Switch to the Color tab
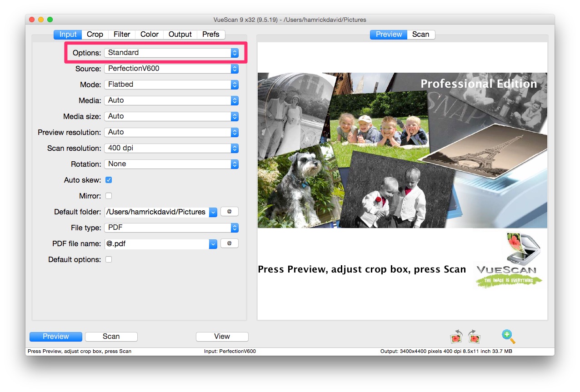Image resolution: width=580 pixels, height=392 pixels. pyautogui.click(x=150, y=35)
